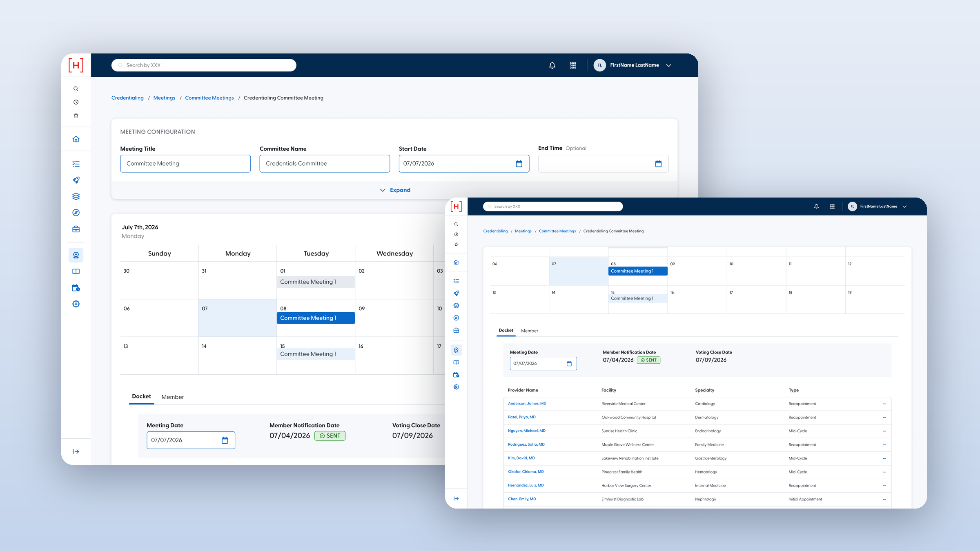Click the Meeting Title input field

coord(185,164)
